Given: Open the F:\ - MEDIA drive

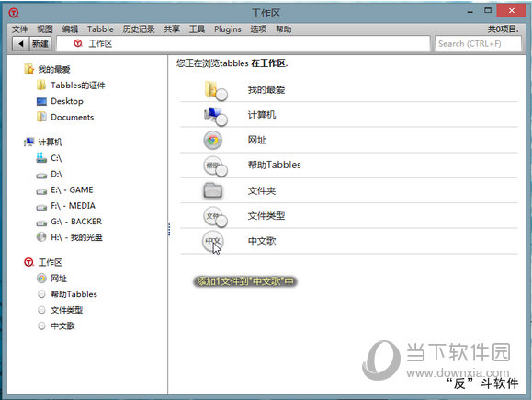Looking at the screenshot, I should (x=73, y=206).
